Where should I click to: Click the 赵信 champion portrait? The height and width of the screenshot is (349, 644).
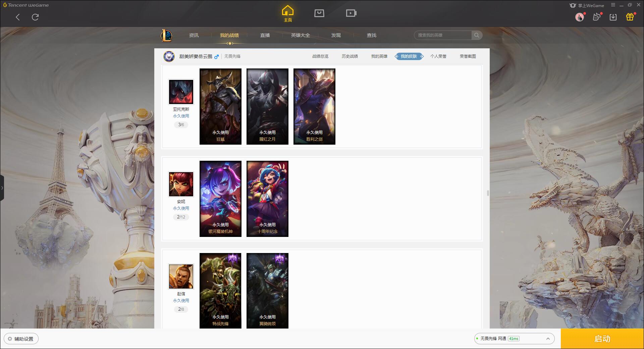pyautogui.click(x=181, y=277)
